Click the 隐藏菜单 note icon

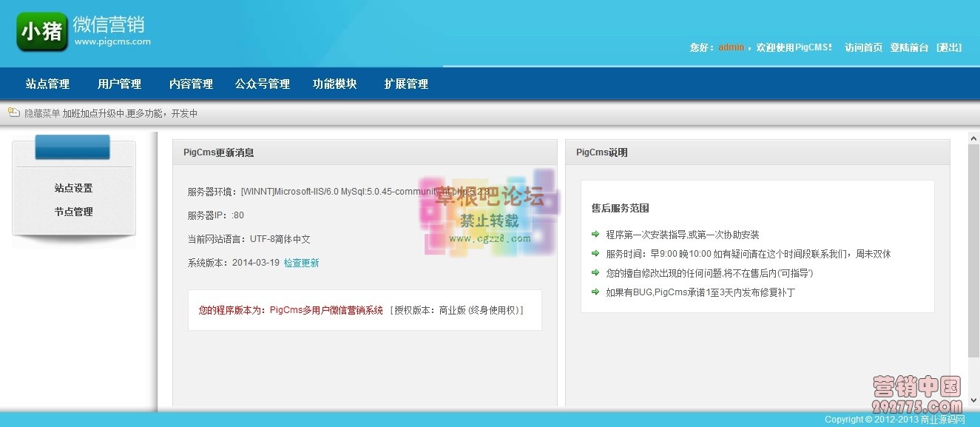coord(13,113)
